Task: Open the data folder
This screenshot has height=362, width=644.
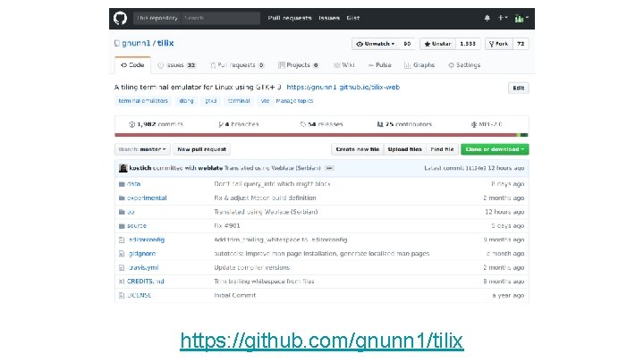Action: [133, 184]
